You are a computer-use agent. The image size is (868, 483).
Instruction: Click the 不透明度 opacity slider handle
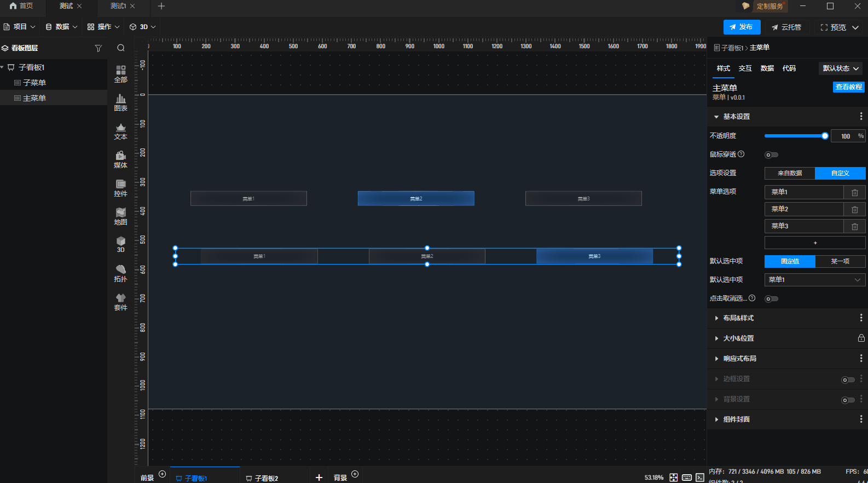click(825, 136)
